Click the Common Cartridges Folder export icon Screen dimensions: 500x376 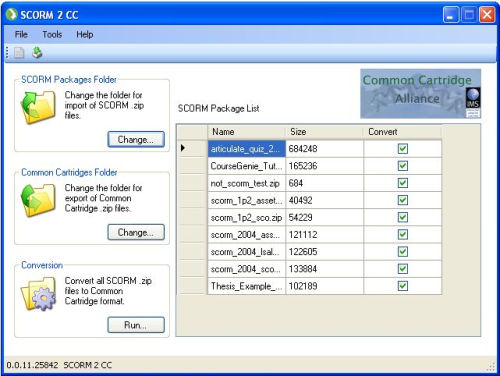click(38, 200)
